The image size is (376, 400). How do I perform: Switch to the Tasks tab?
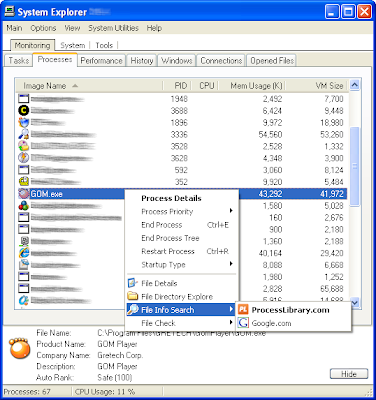[x=19, y=60]
